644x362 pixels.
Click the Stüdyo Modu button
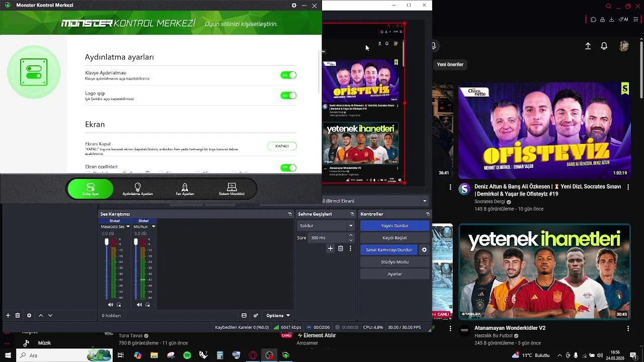[395, 262]
